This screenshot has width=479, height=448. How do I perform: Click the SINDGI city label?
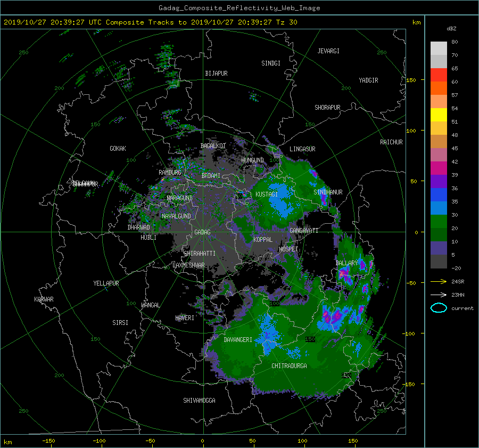[x=271, y=63]
